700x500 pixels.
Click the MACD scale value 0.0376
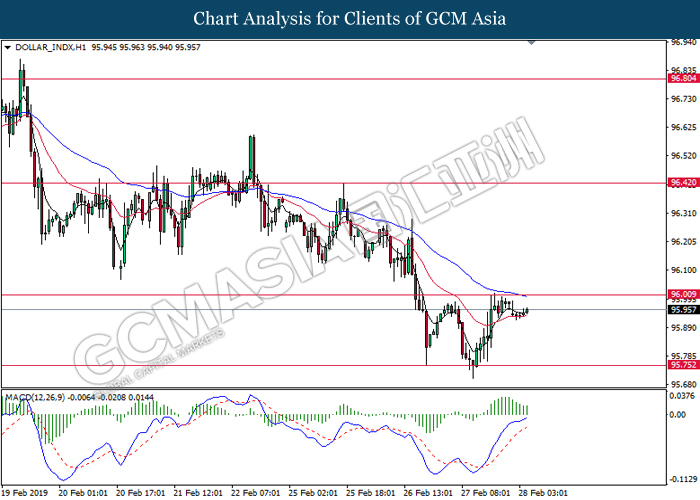[x=682, y=396]
